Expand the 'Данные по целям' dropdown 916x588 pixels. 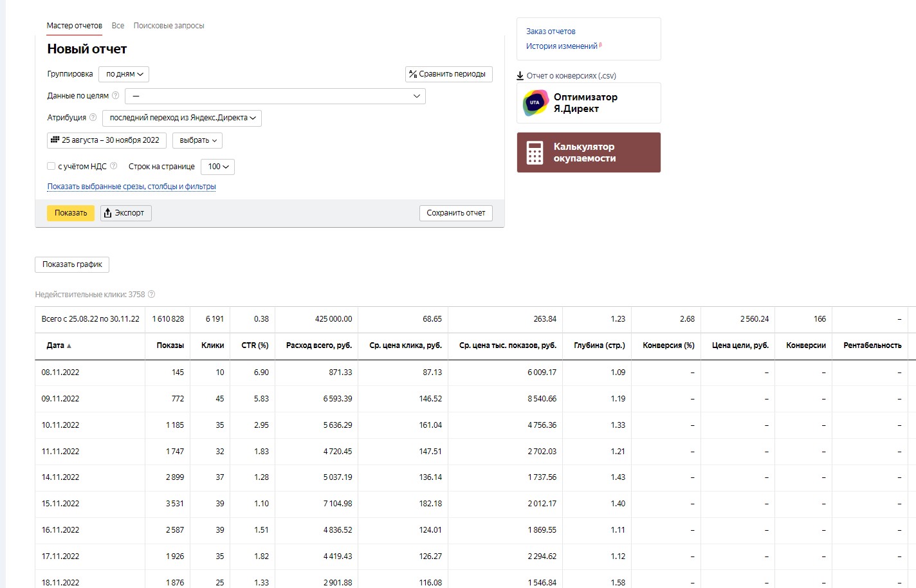pyautogui.click(x=275, y=96)
